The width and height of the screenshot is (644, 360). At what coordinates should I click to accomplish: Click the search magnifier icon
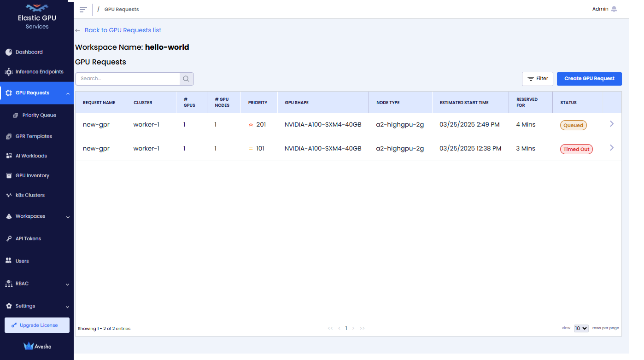click(x=186, y=79)
